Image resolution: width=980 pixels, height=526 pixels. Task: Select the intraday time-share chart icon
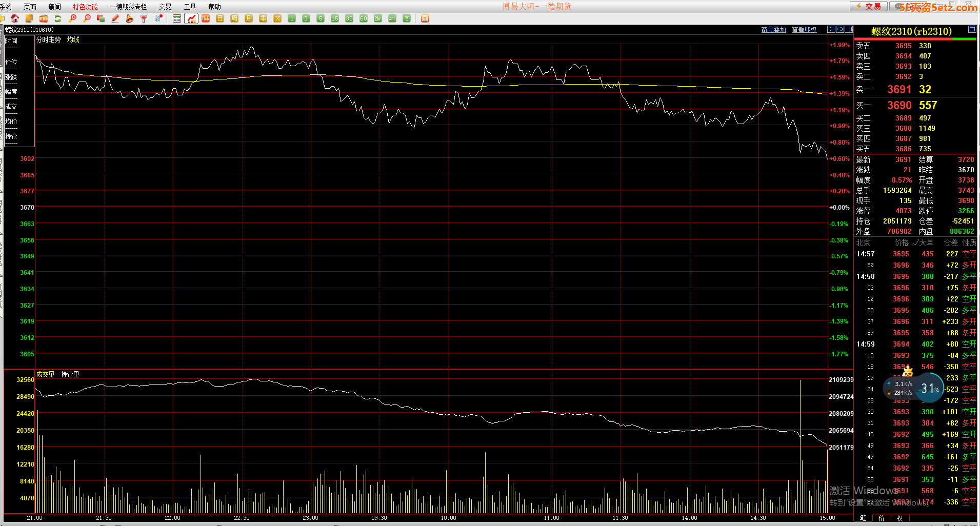pyautogui.click(x=191, y=18)
